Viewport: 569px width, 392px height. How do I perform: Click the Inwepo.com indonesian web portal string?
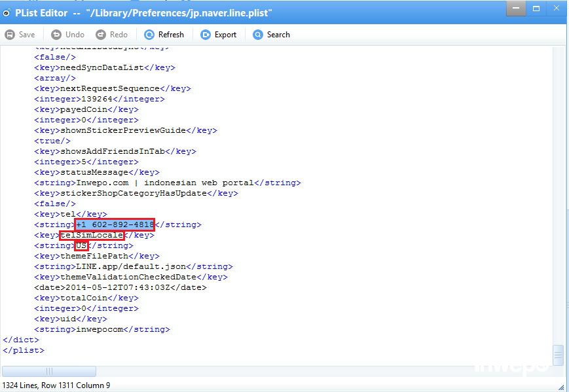pyautogui.click(x=165, y=183)
